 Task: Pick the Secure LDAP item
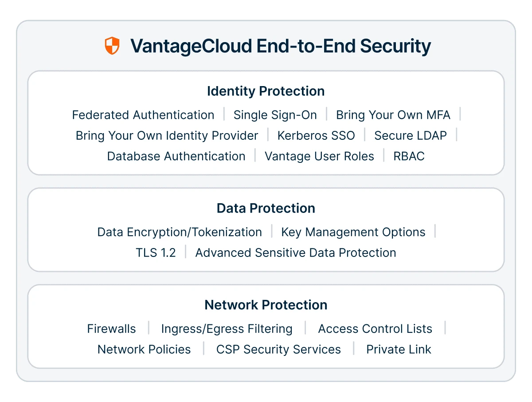pyautogui.click(x=411, y=135)
